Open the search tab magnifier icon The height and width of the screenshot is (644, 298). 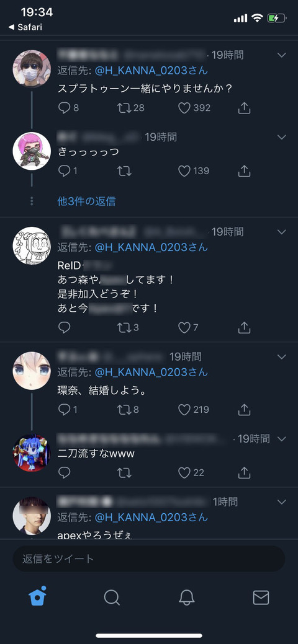coord(112,598)
